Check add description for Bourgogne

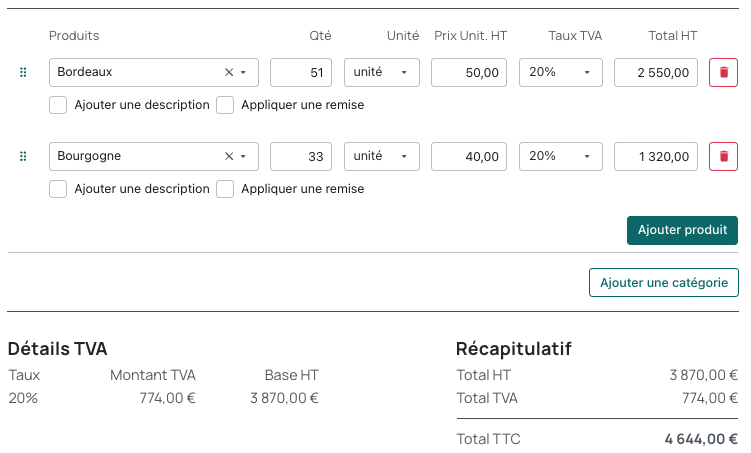tap(58, 189)
